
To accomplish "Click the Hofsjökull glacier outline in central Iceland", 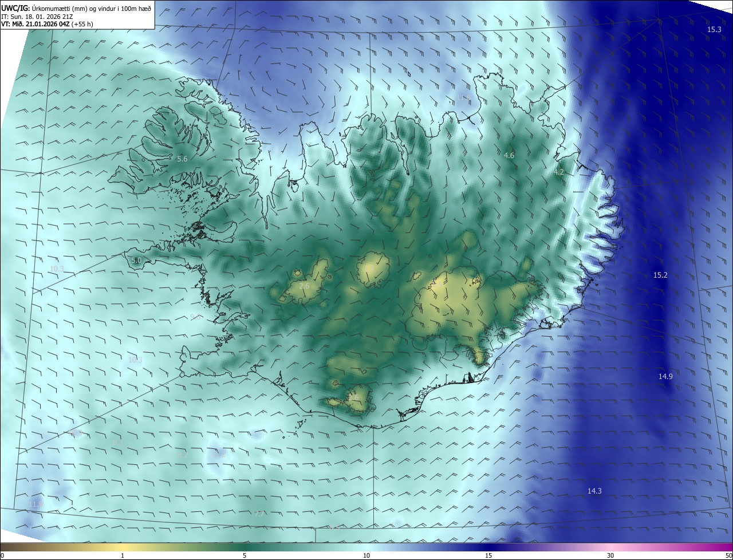I will point(373,269).
